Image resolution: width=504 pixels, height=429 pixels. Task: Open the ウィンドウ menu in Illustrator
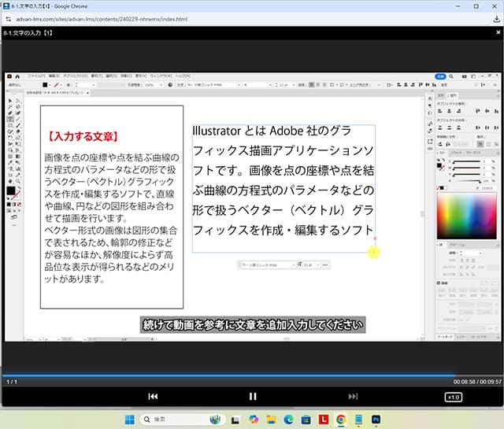click(161, 76)
